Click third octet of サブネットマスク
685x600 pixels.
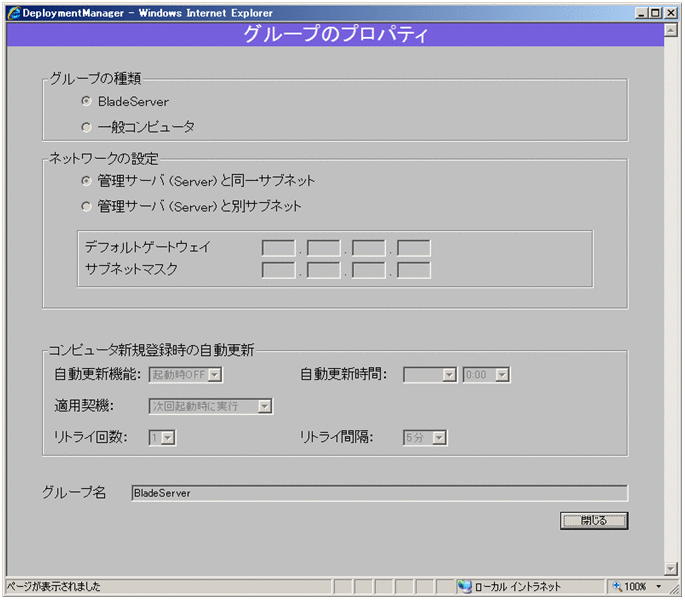(369, 270)
